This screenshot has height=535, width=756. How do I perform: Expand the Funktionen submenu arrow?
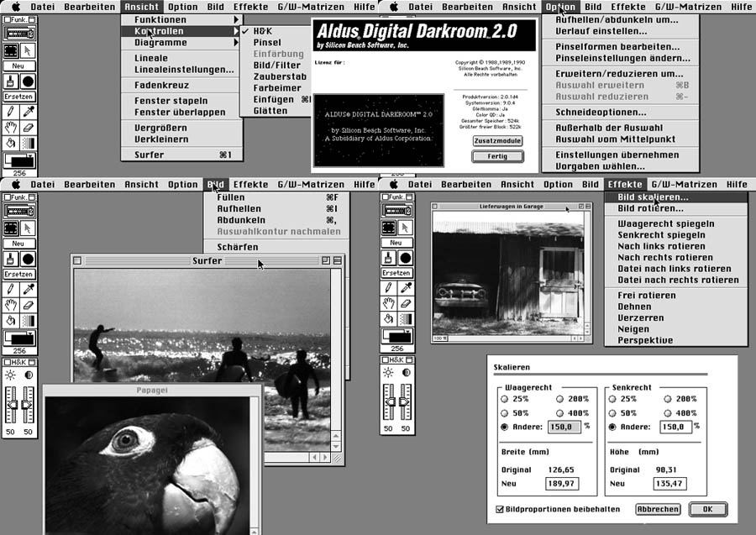click(236, 20)
